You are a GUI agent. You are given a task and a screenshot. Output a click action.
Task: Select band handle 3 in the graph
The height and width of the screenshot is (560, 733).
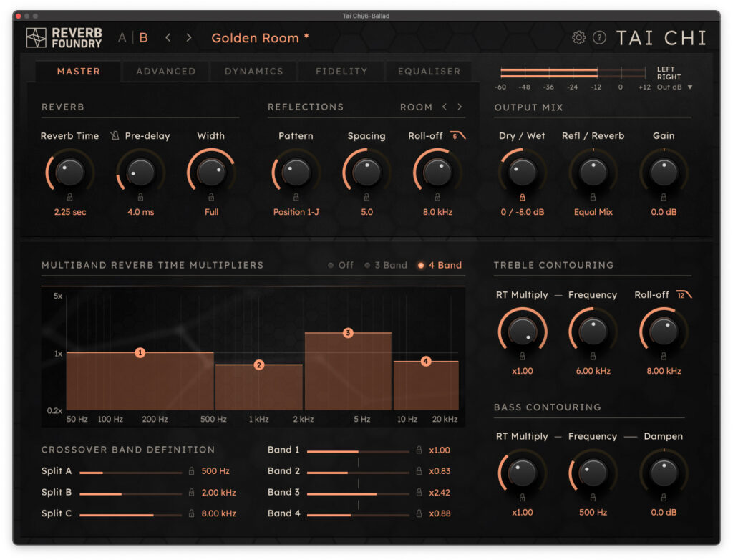pos(348,333)
